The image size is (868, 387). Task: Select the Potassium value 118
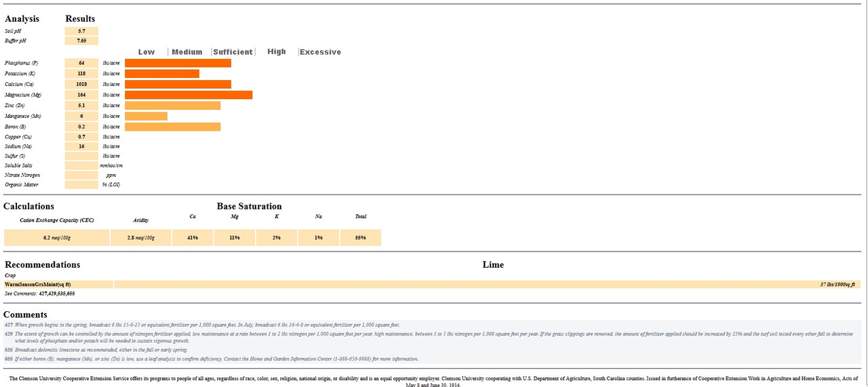pos(81,73)
